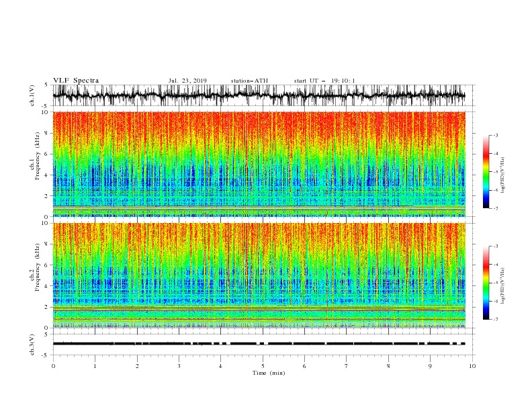The height and width of the screenshot is (411, 532).
Task: Click the '-7' tick on ch.2 colorbar
Action: pos(495,319)
